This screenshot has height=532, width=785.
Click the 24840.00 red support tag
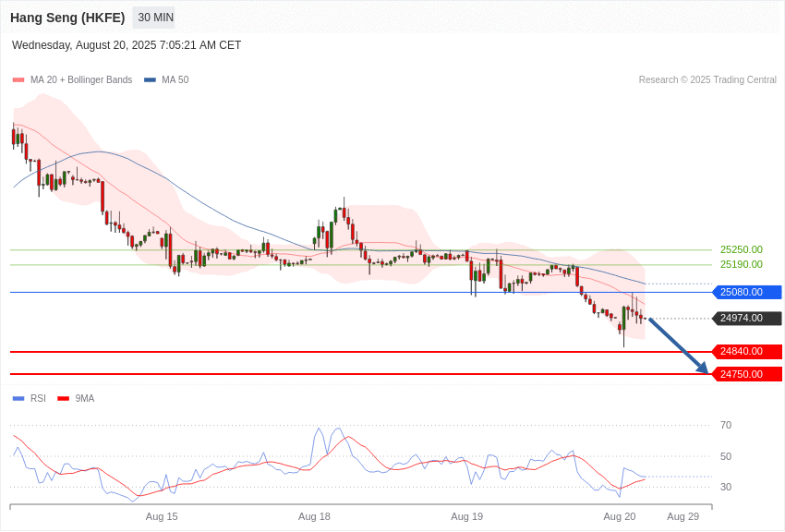pyautogui.click(x=747, y=351)
